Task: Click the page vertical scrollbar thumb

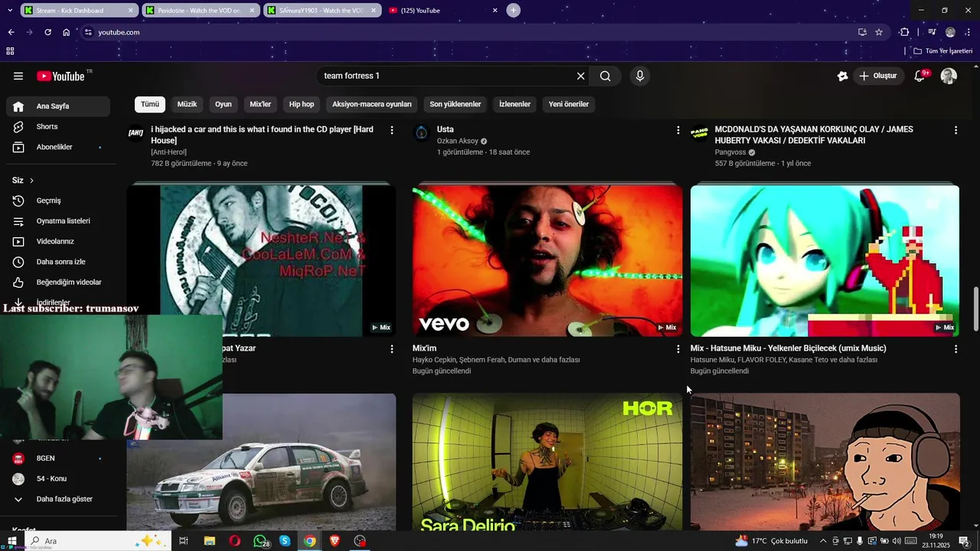Action: (x=975, y=310)
